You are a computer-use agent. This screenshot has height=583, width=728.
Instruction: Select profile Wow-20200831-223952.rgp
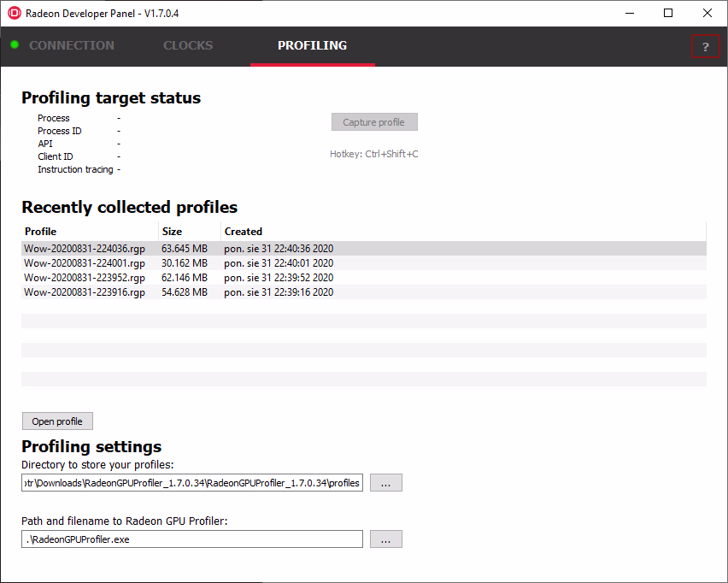[85, 278]
